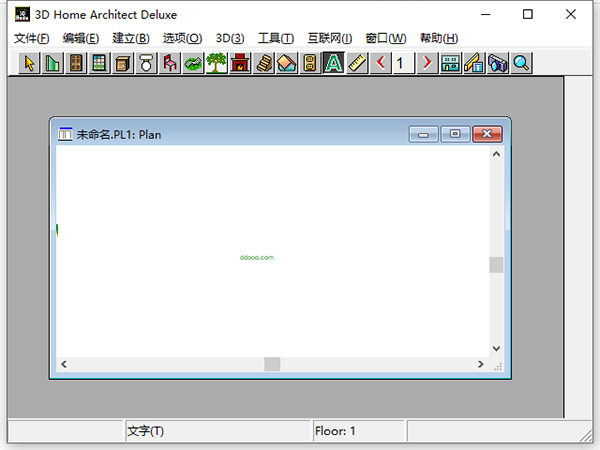Select the Roof mode tool

click(287, 63)
